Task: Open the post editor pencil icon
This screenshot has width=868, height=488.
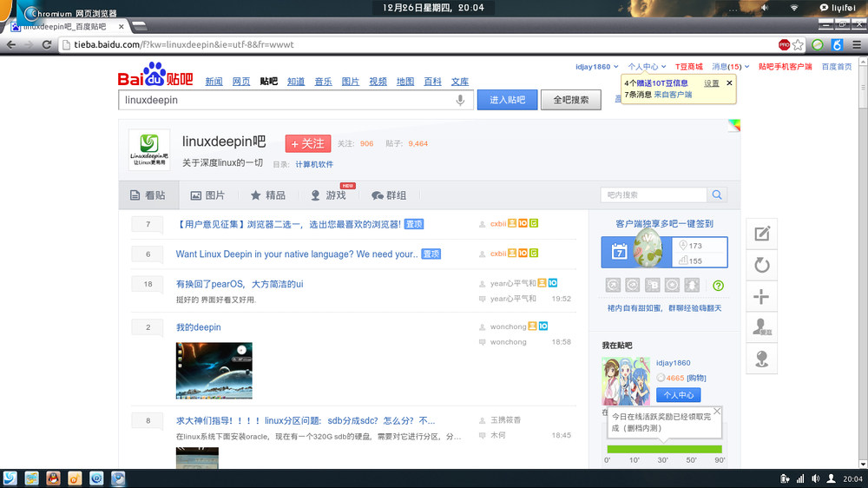Action: pyautogui.click(x=762, y=234)
